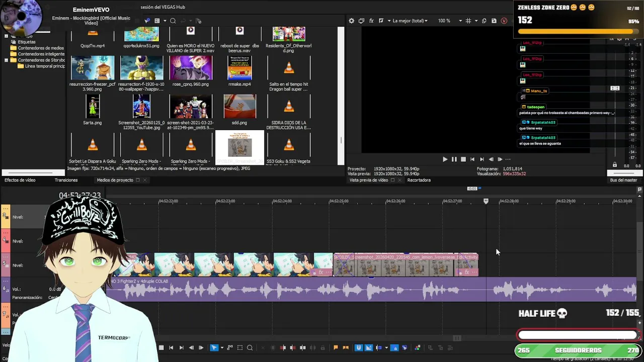
Task: Toggle grid overlay in preview toolbar
Action: [468, 21]
